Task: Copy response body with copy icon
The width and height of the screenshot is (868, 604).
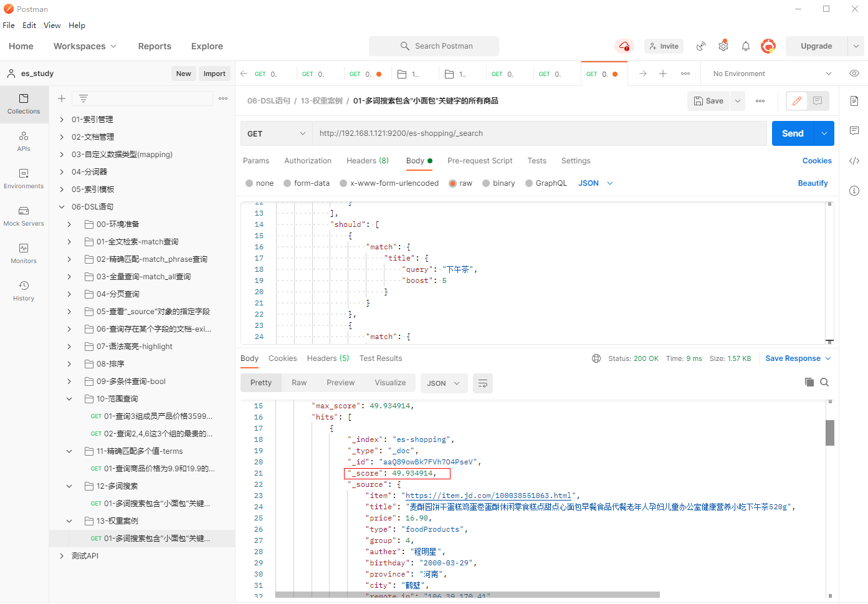Action: 809,382
